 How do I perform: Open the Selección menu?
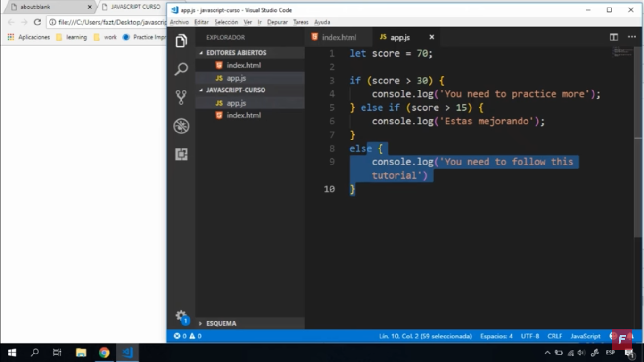pyautogui.click(x=226, y=22)
